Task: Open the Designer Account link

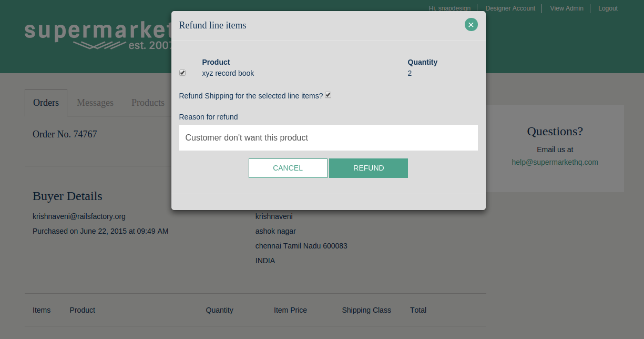Action: pos(510,8)
